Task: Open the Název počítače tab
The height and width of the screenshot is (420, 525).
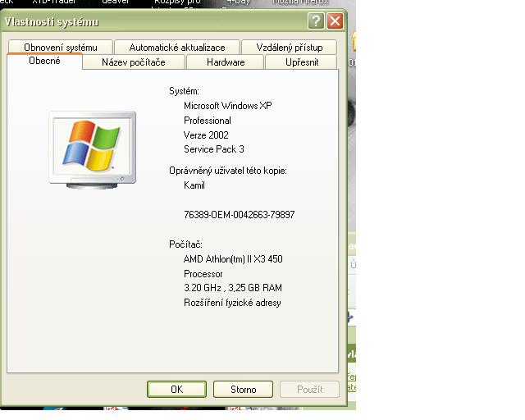Action: point(134,62)
